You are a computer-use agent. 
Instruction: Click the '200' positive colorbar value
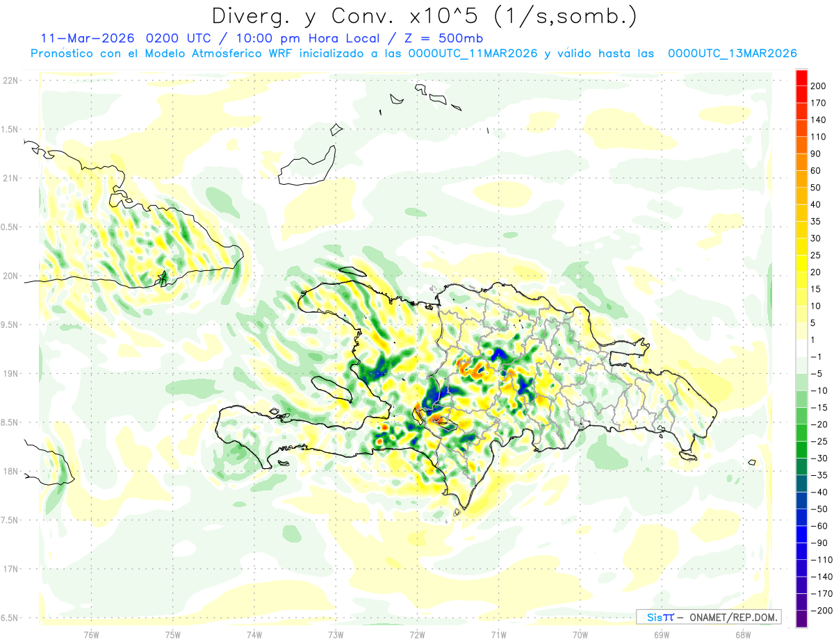(818, 86)
